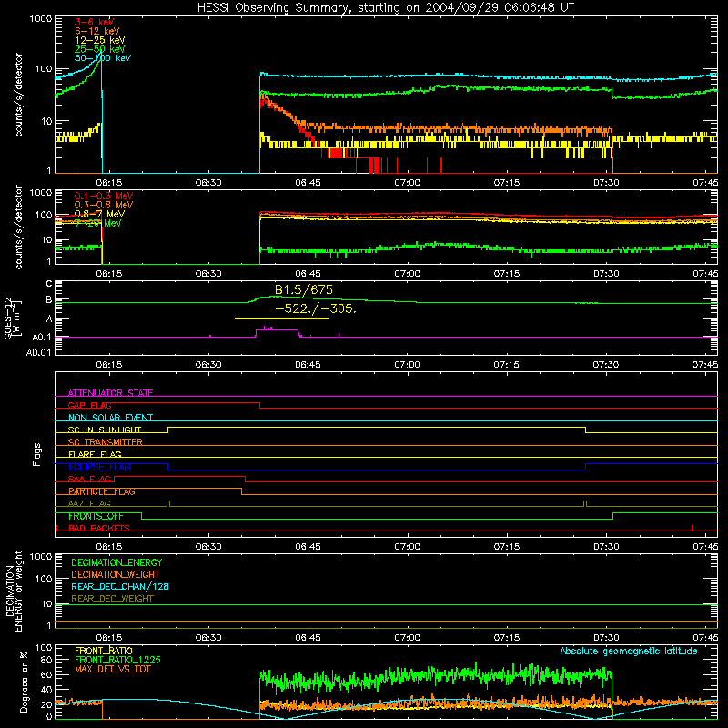Viewport: 728px width, 728px height.
Task: Select the 80 label on Degrees axis
Action: [46, 660]
